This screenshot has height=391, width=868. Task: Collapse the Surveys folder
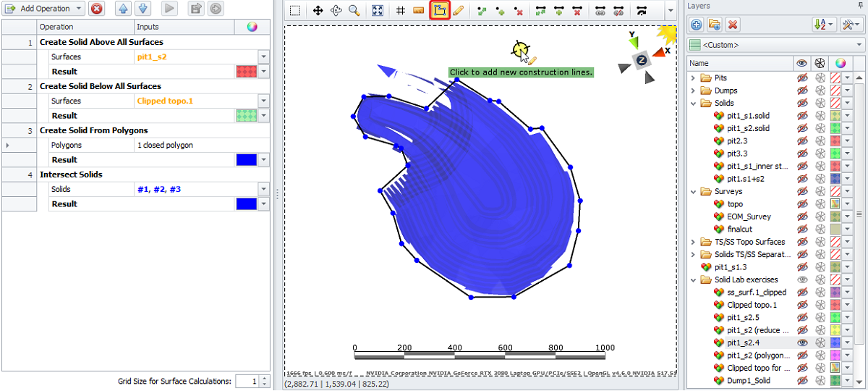click(x=693, y=192)
